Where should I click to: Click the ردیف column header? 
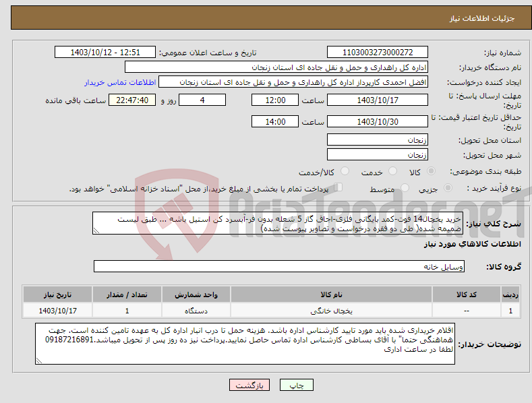point(510,294)
